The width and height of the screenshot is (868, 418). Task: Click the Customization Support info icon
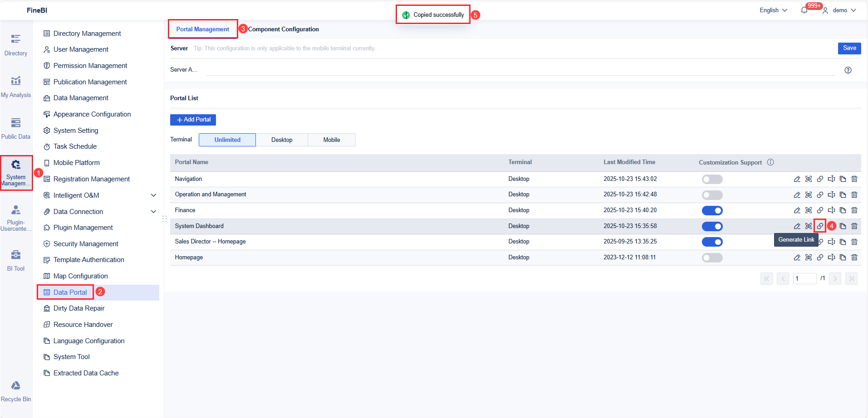pos(770,162)
